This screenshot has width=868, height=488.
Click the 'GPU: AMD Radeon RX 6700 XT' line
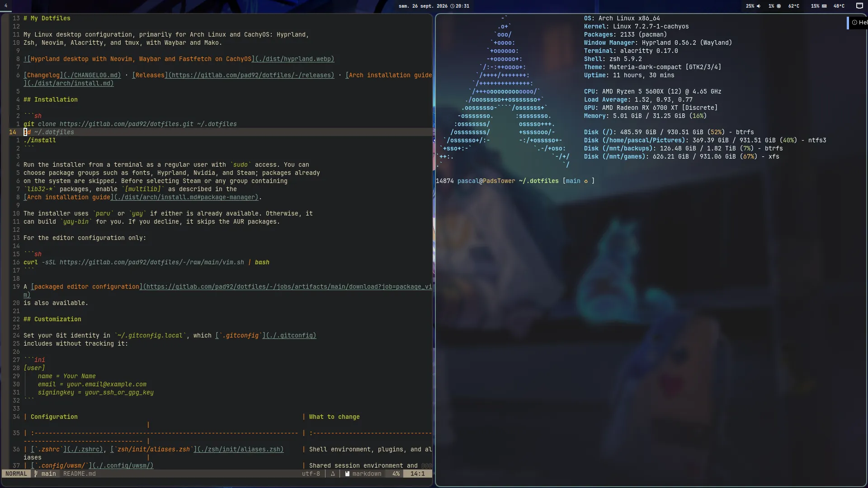pyautogui.click(x=651, y=108)
